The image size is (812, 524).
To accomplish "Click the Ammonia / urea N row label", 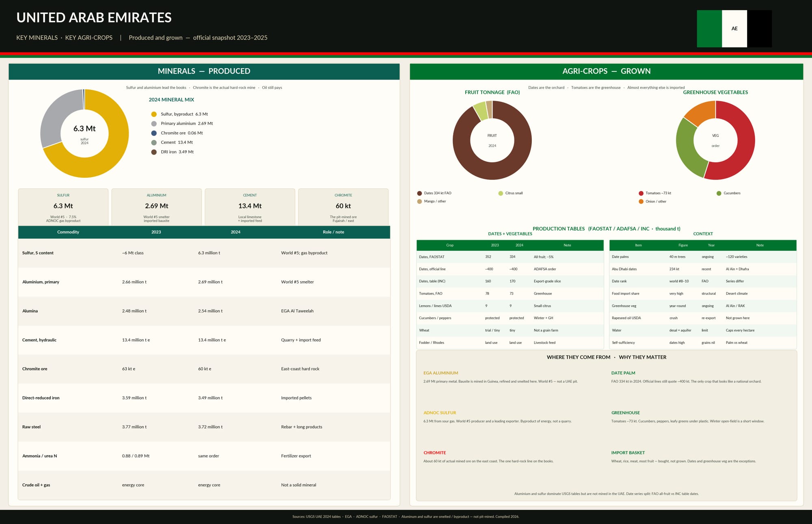I will coord(39,456).
